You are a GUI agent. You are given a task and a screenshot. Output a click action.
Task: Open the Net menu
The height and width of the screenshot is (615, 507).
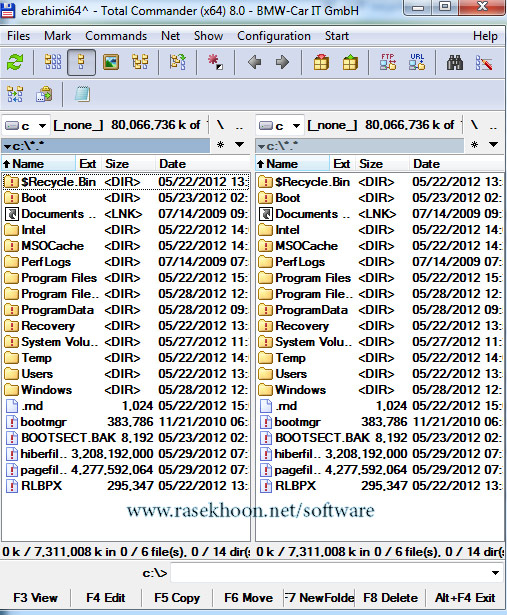click(x=171, y=36)
